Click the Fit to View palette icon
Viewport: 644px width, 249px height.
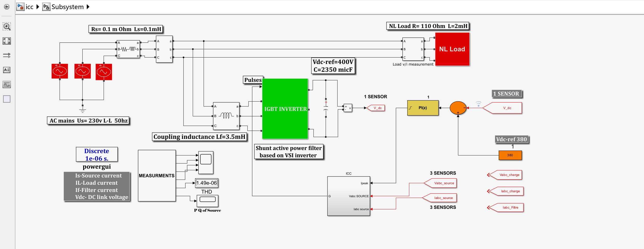click(7, 41)
